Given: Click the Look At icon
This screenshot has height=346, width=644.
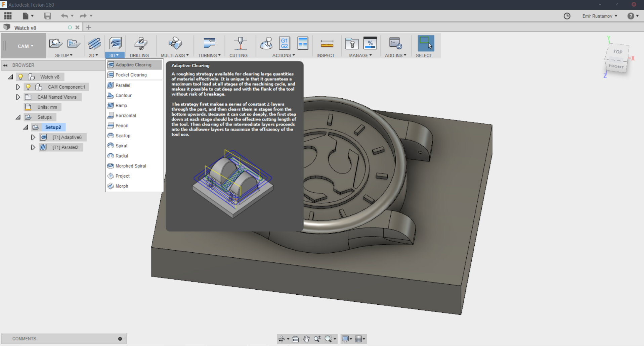Looking at the screenshot, I should click(295, 339).
